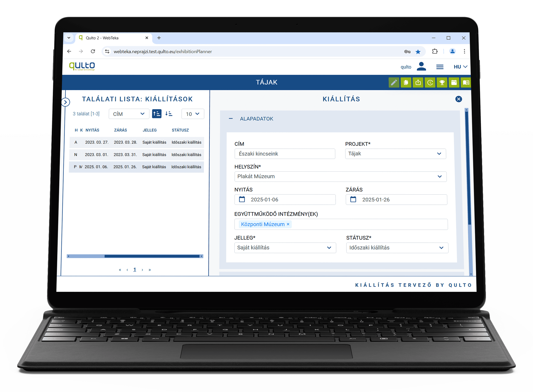
Task: Click the trophy icon in the toolbar
Action: point(442,83)
